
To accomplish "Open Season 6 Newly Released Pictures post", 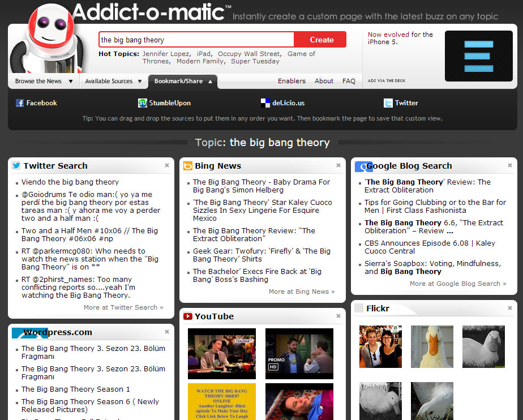I will (90, 405).
